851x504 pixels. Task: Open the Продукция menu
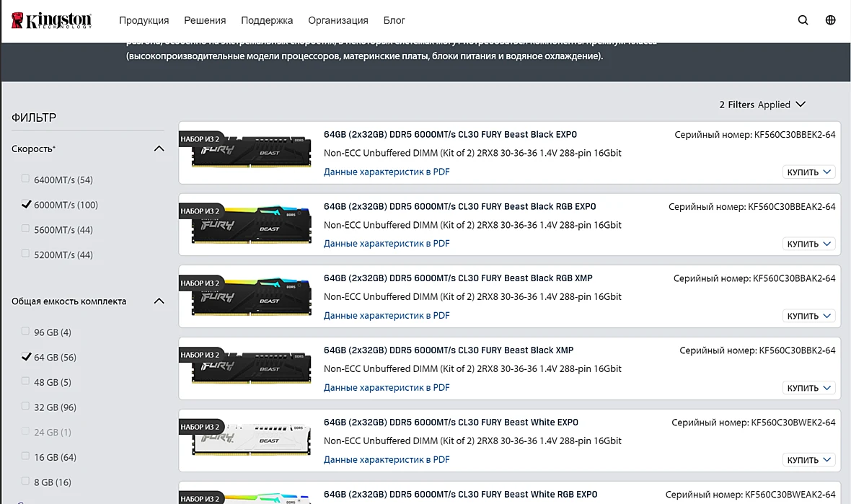coord(144,20)
